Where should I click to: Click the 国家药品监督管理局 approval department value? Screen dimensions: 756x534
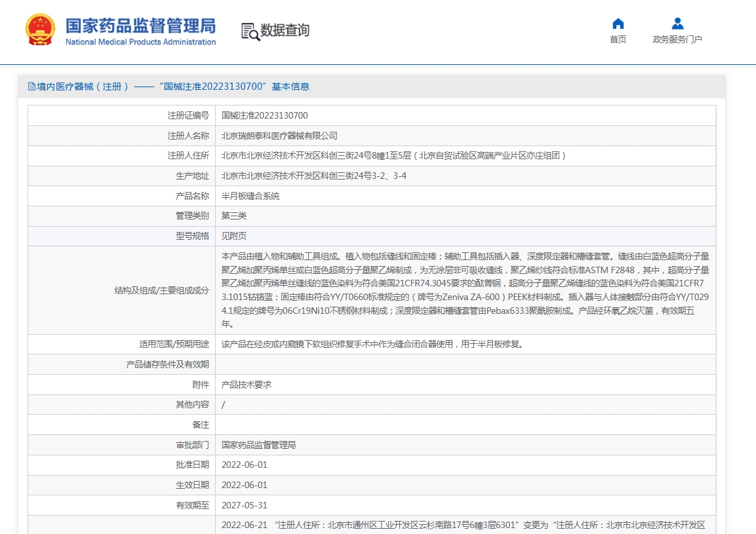[258, 445]
